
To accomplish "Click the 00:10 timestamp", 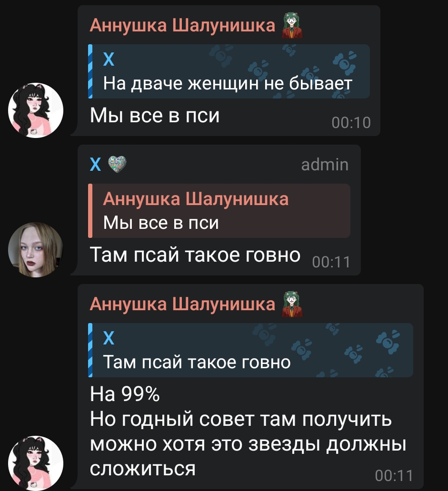I will point(351,122).
